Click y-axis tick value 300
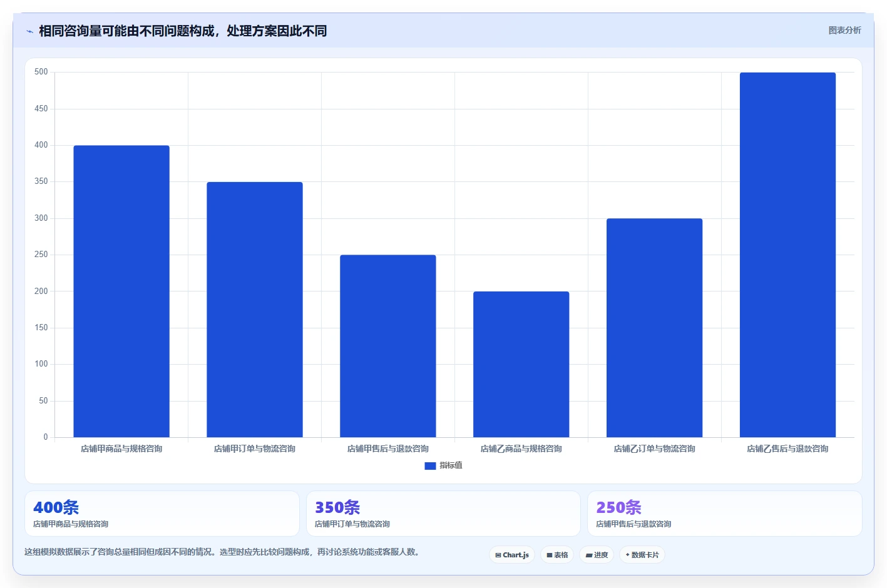Image resolution: width=887 pixels, height=588 pixels. 41,218
